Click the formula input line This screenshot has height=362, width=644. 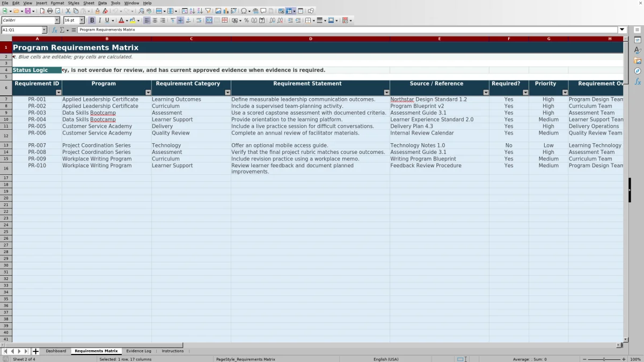coord(348,30)
